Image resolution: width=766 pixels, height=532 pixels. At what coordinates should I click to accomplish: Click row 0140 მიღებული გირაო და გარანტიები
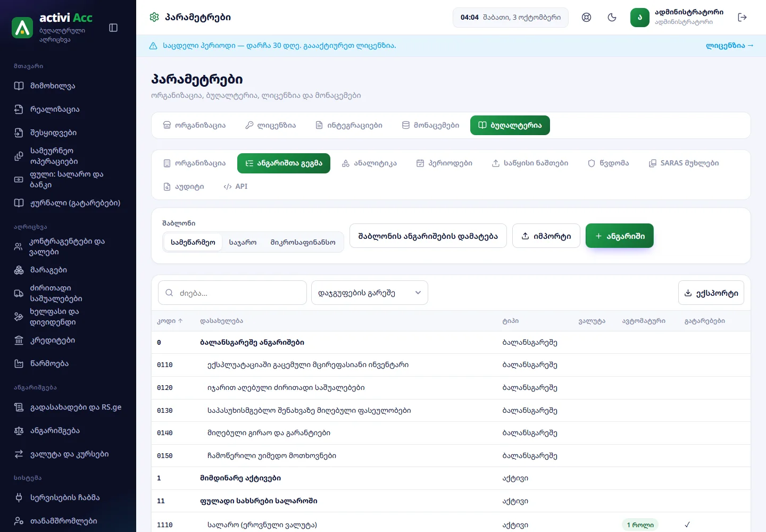point(451,433)
